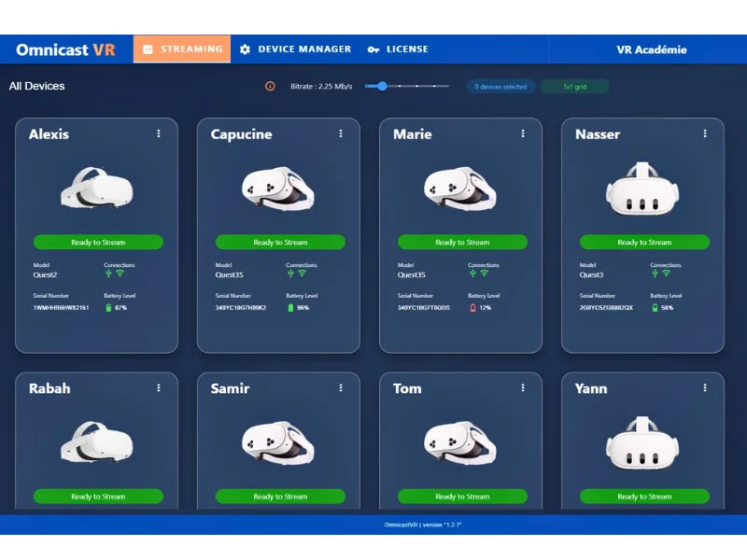This screenshot has width=747, height=560.
Task: Click the Wi-Fi connection icon on Marie card
Action: 484,273
